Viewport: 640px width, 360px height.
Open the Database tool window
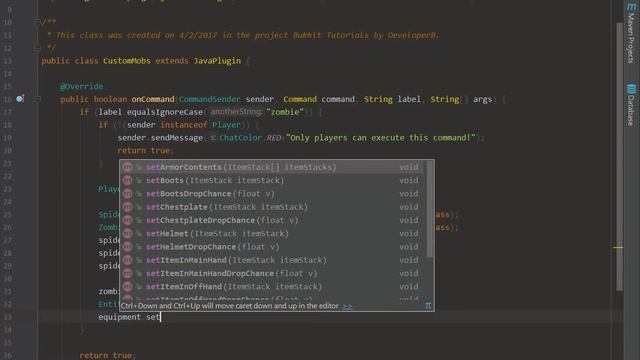[x=631, y=105]
